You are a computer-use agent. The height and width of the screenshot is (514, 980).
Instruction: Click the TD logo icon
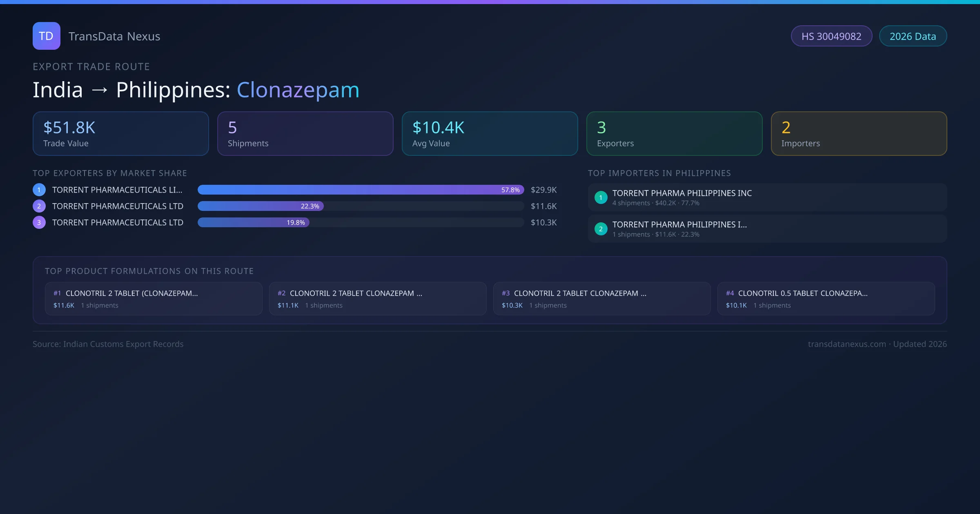coord(46,36)
